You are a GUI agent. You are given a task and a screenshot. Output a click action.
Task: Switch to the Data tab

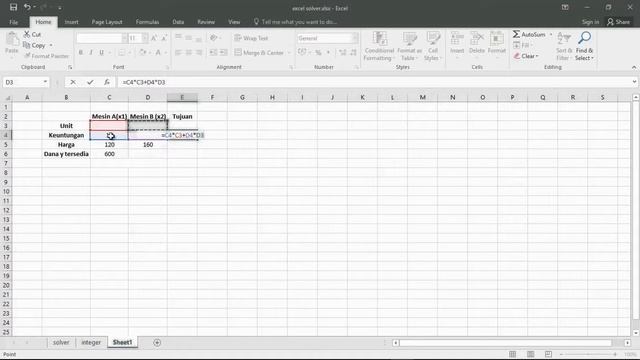[178, 22]
